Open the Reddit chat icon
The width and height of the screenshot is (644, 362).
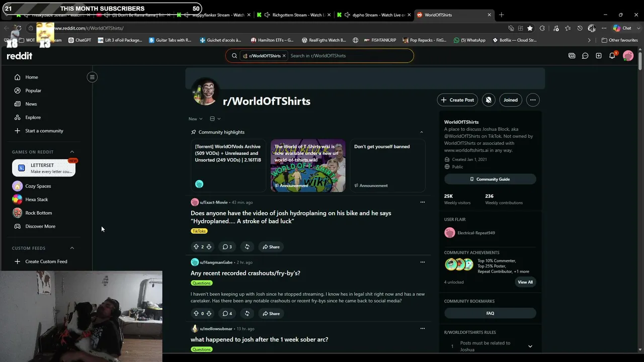click(x=585, y=56)
